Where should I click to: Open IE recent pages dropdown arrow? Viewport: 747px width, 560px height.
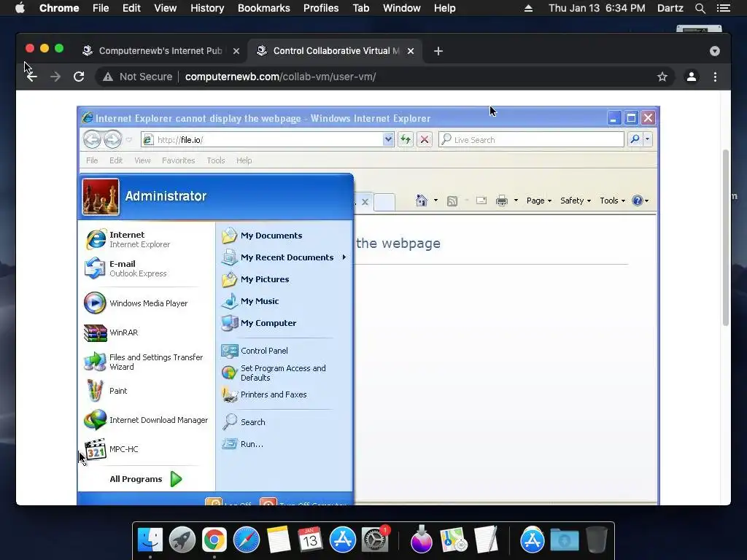128,139
